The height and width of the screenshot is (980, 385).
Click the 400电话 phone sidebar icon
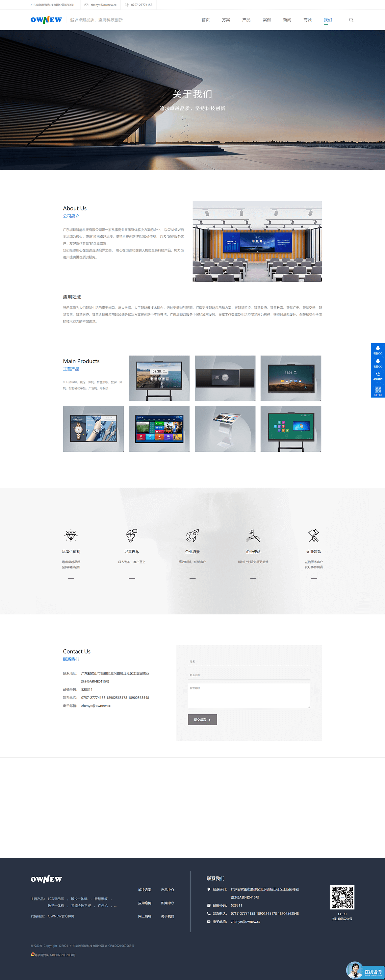(x=377, y=376)
